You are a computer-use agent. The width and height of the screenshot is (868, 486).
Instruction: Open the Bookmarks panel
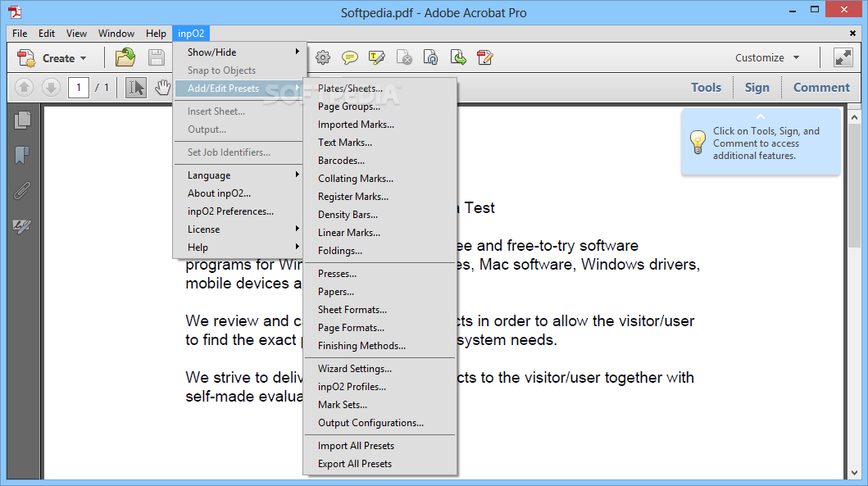point(22,156)
